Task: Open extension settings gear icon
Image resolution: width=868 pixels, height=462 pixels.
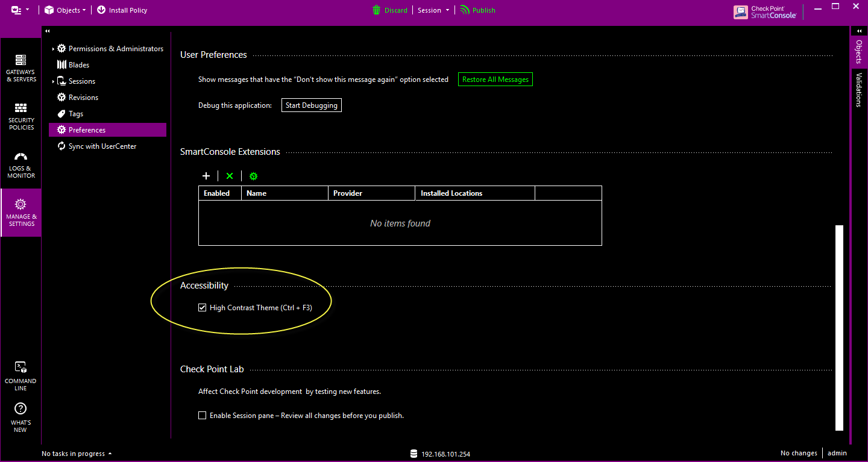Action: (253, 176)
